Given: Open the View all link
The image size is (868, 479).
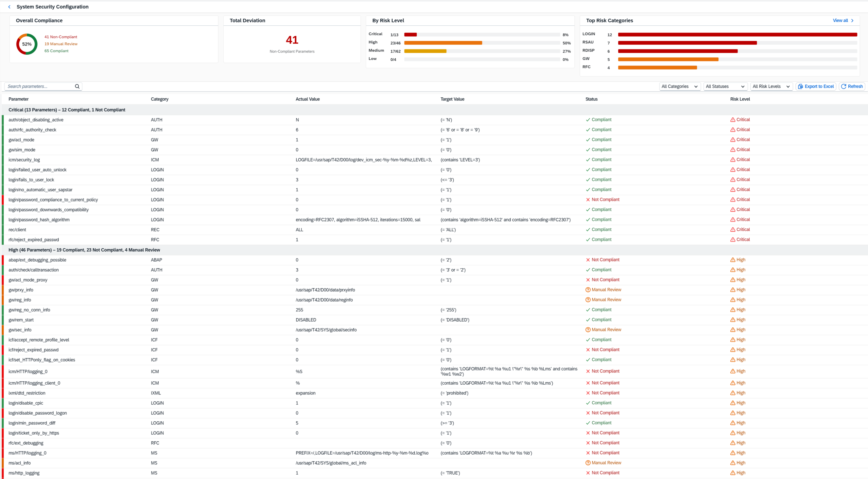Looking at the screenshot, I should (840, 21).
